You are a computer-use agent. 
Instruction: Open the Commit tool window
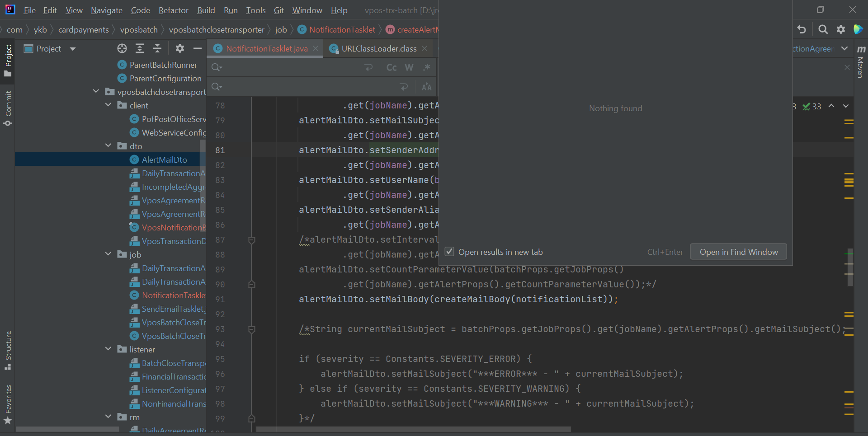click(8, 108)
